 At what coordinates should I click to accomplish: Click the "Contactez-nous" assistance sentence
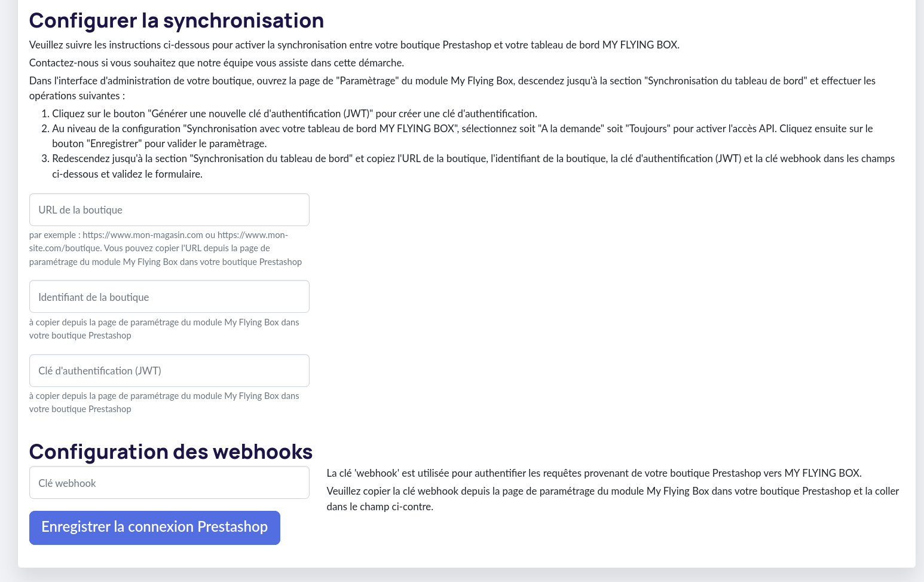tap(216, 63)
